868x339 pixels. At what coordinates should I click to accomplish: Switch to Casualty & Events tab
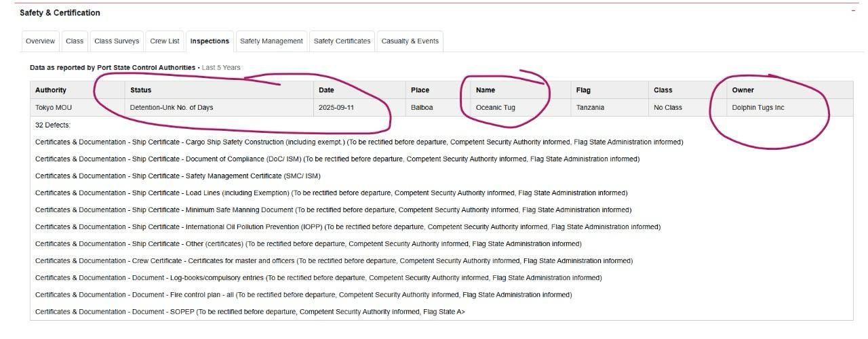point(410,41)
